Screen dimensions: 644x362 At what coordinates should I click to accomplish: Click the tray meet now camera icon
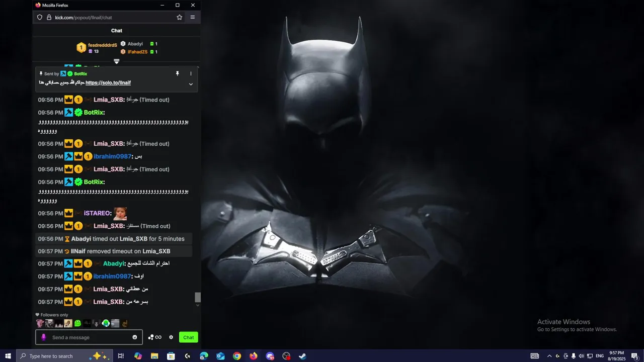tap(566, 356)
